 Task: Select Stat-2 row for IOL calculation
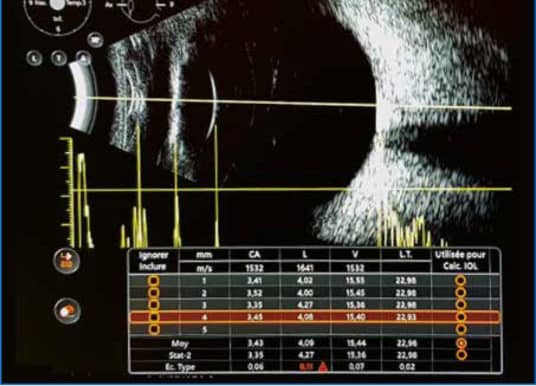tap(461, 355)
